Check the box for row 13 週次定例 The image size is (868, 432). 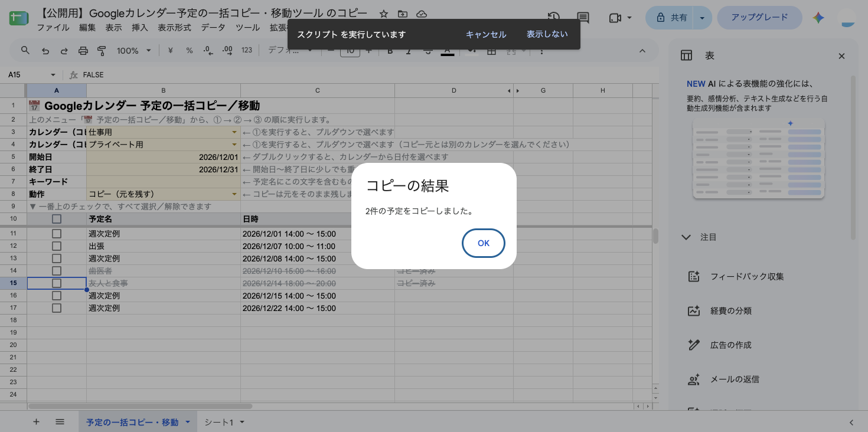click(57, 258)
